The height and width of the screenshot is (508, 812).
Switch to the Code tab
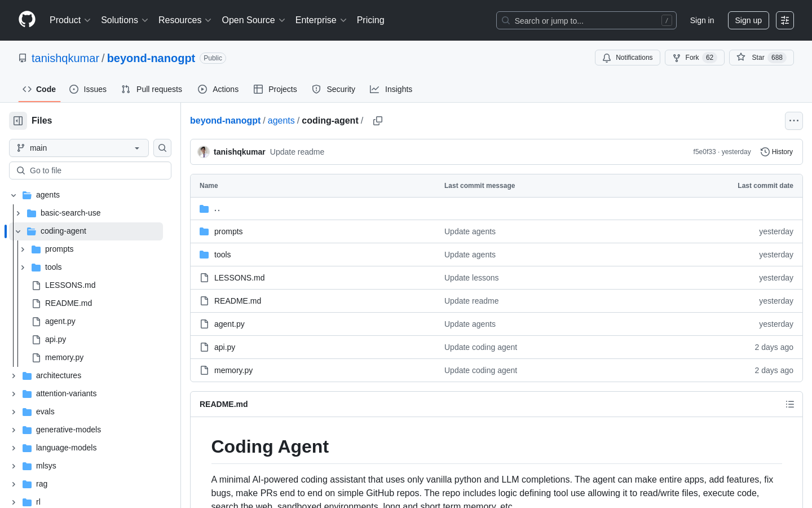39,89
